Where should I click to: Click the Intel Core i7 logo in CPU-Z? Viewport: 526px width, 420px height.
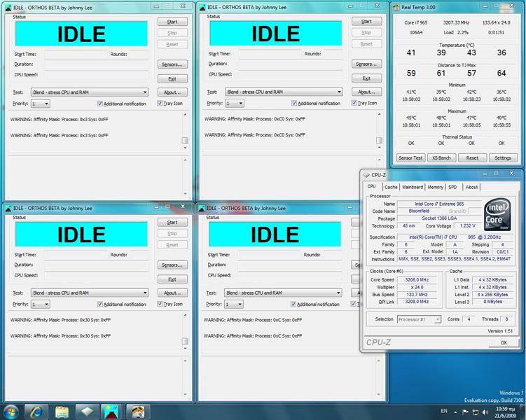click(497, 214)
